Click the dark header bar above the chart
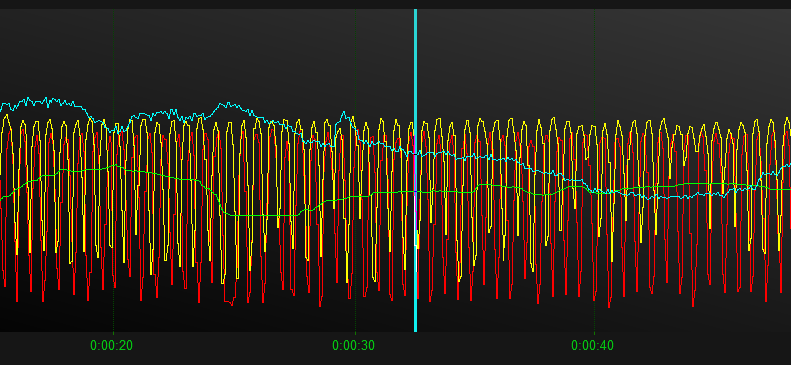 (x=396, y=4)
